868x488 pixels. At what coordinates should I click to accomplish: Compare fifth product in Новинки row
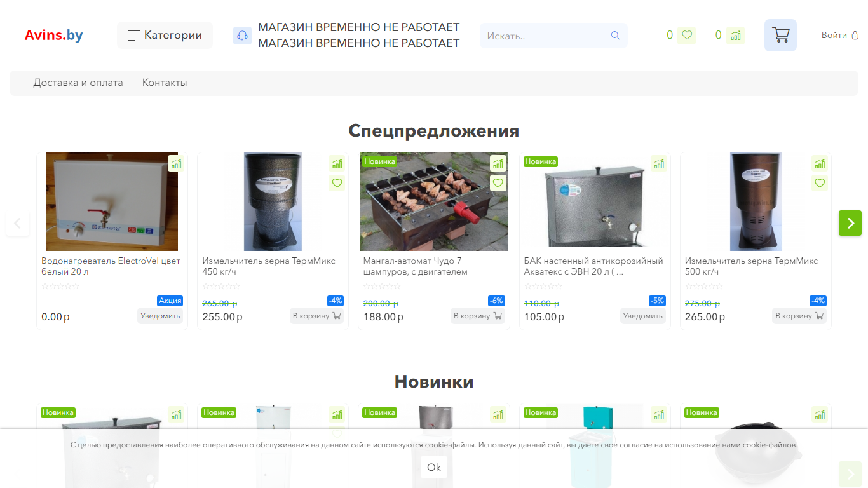[x=820, y=414]
